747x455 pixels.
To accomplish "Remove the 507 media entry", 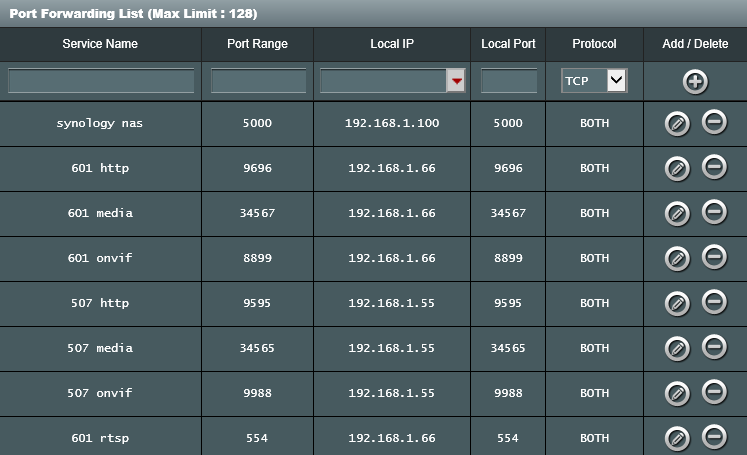I will (714, 347).
